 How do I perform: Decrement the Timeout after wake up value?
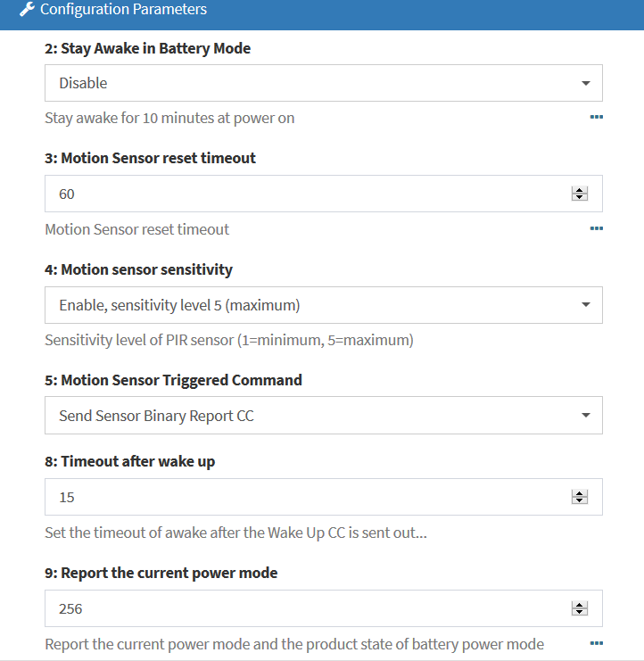(580, 500)
